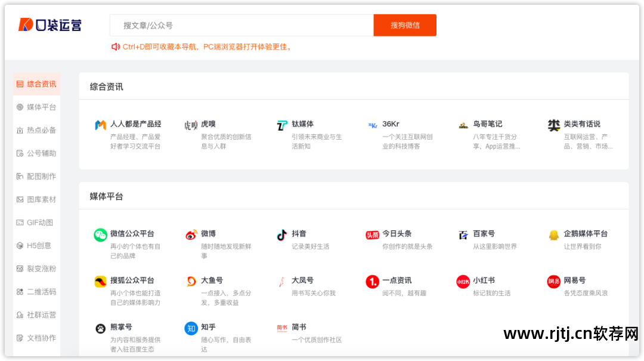
Task: Open 人人都是产品经理 via its logo icon
Action: click(101, 125)
